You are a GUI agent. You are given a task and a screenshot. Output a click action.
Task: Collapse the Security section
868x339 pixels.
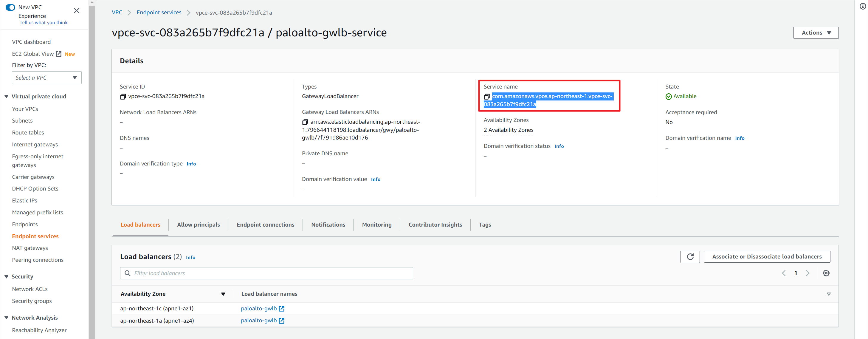(6, 277)
